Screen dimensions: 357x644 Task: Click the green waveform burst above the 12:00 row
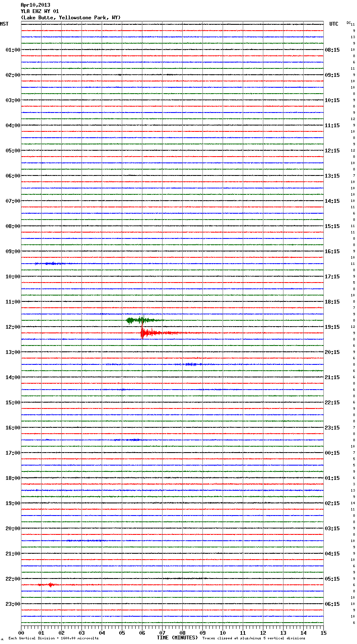(x=145, y=320)
